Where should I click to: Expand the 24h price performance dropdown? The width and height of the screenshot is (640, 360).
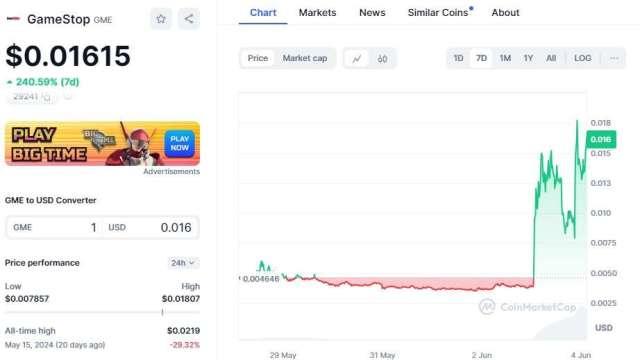[x=182, y=263]
